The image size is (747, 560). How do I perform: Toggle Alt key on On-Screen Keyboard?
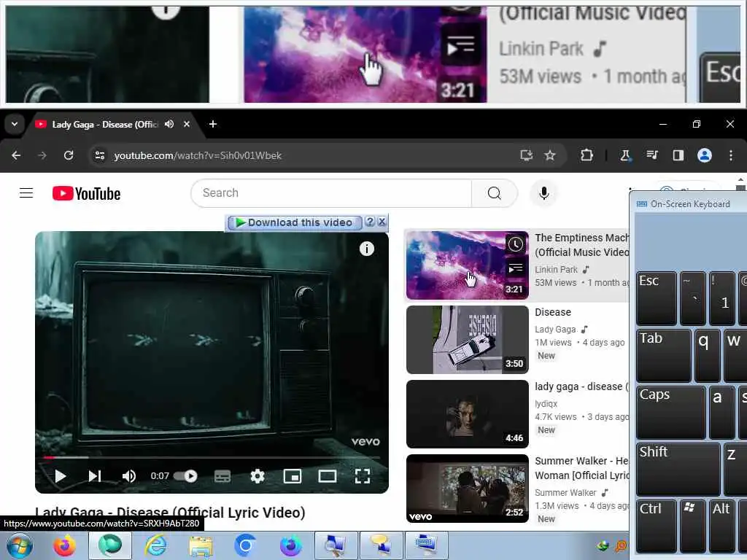tap(721, 526)
